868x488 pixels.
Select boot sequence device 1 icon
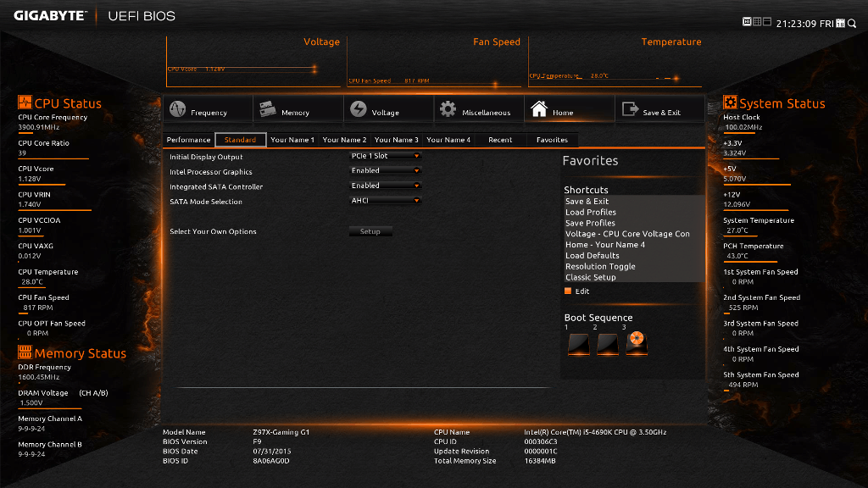[x=579, y=344]
